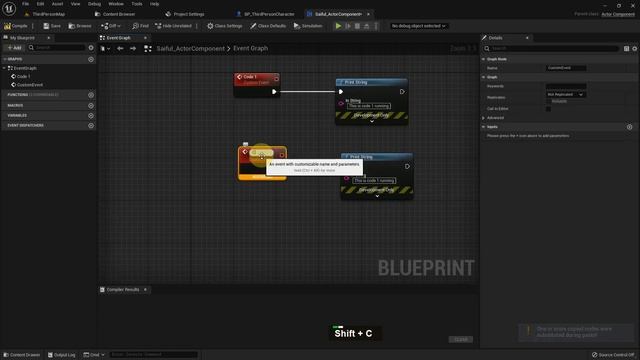Collapse the EventGraph tree item
Screen dimensions: 640x360
[4, 68]
